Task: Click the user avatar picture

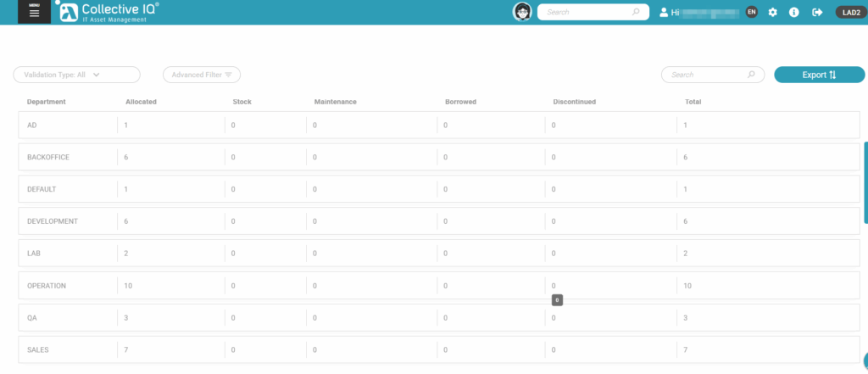Action: [522, 12]
